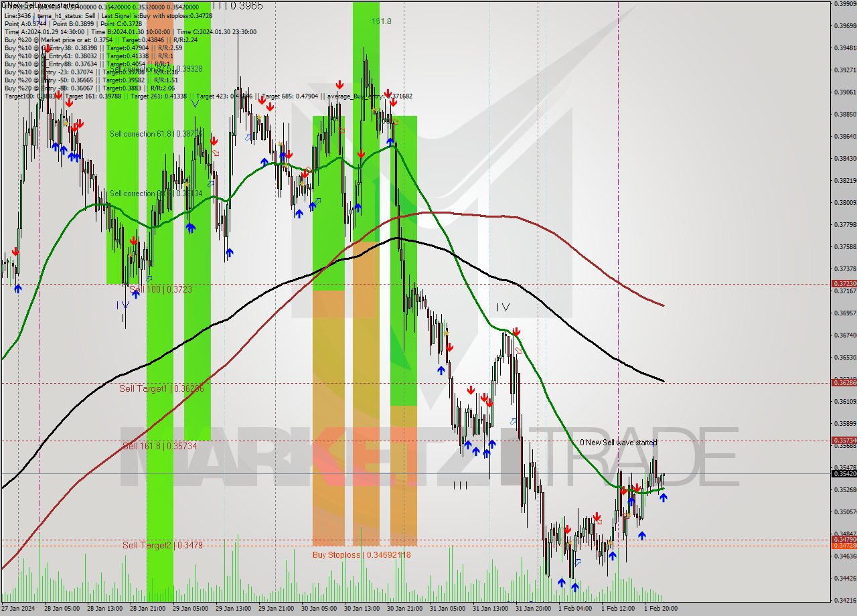Image resolution: width=857 pixels, height=616 pixels.
Task: Click the 'Sell correction 61.8' label
Action: pos(156,134)
